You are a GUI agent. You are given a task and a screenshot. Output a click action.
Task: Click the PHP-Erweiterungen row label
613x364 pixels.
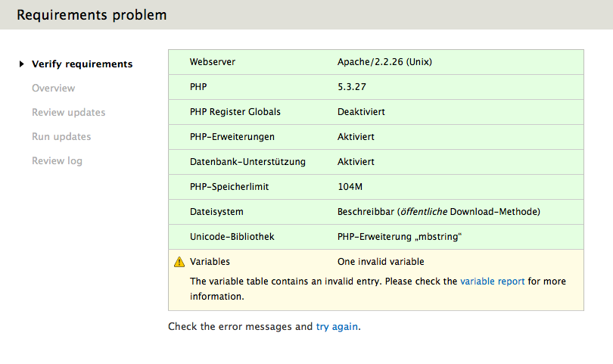pyautogui.click(x=232, y=137)
